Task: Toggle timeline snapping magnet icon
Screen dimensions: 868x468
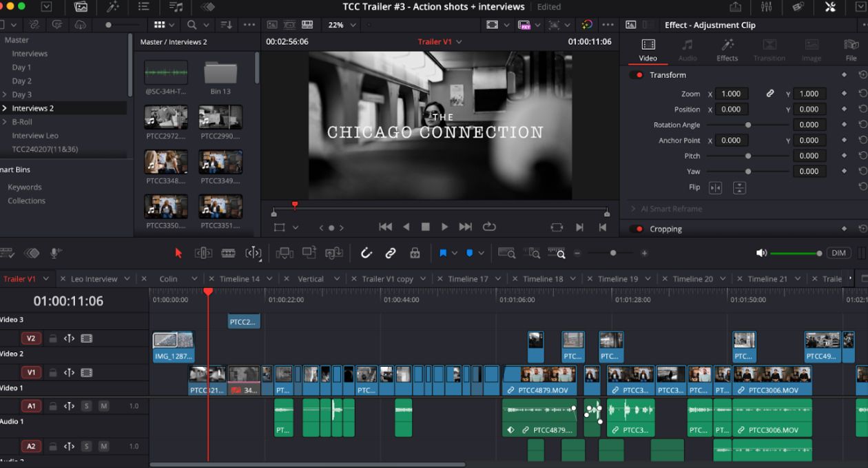Action: point(366,253)
